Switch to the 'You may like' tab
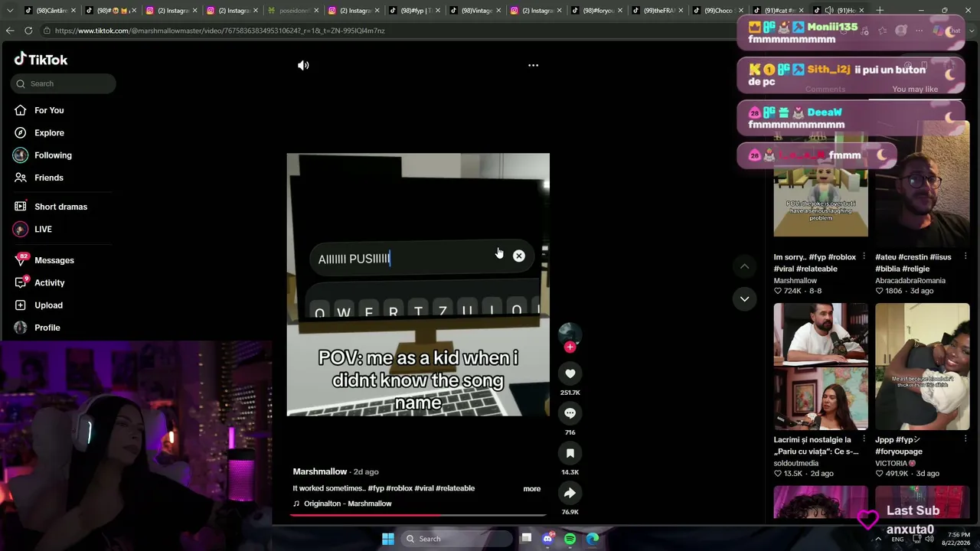Screen dimensions: 980x551 [x=915, y=89]
